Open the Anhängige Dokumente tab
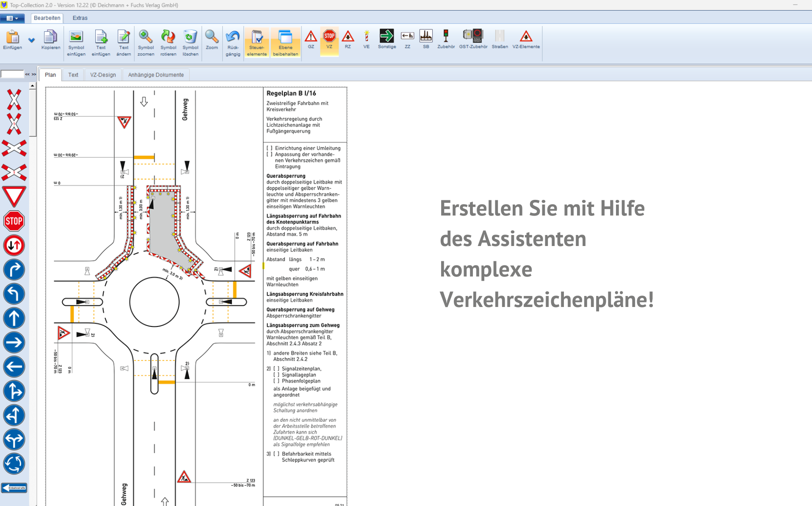Image resolution: width=812 pixels, height=506 pixels. tap(156, 75)
